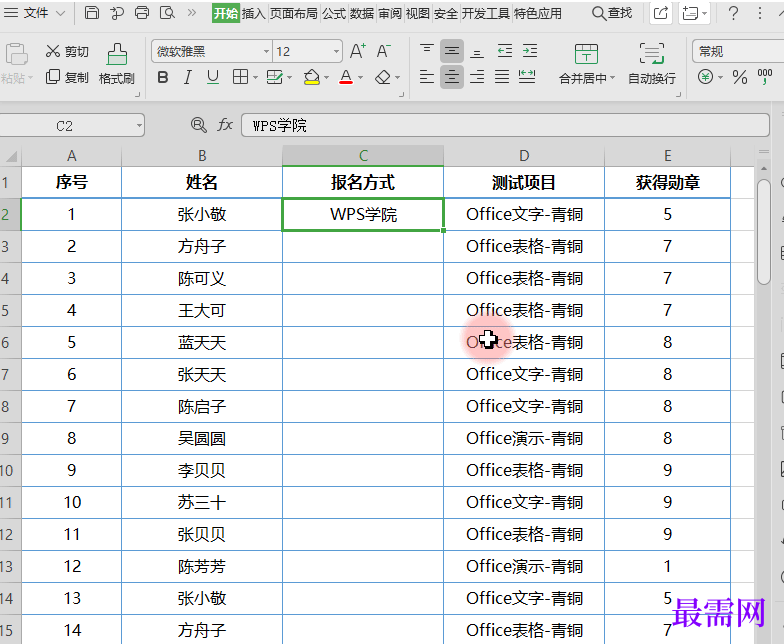
Task: Toggle Bold formatting
Action: click(x=163, y=77)
